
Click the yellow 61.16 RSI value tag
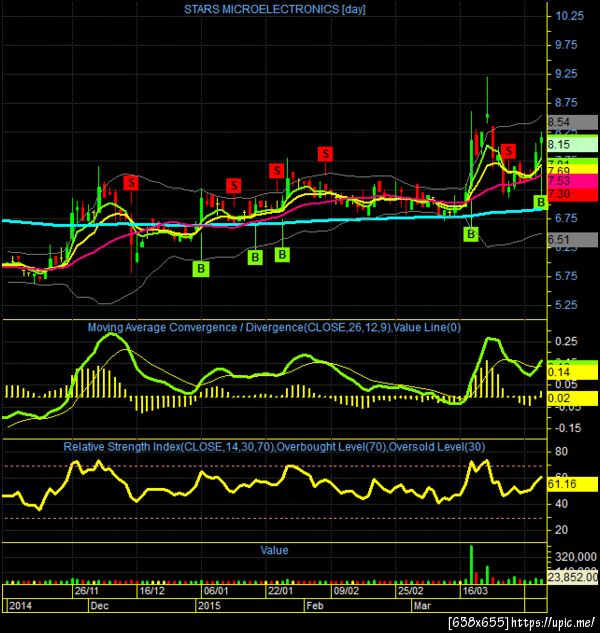[572, 484]
